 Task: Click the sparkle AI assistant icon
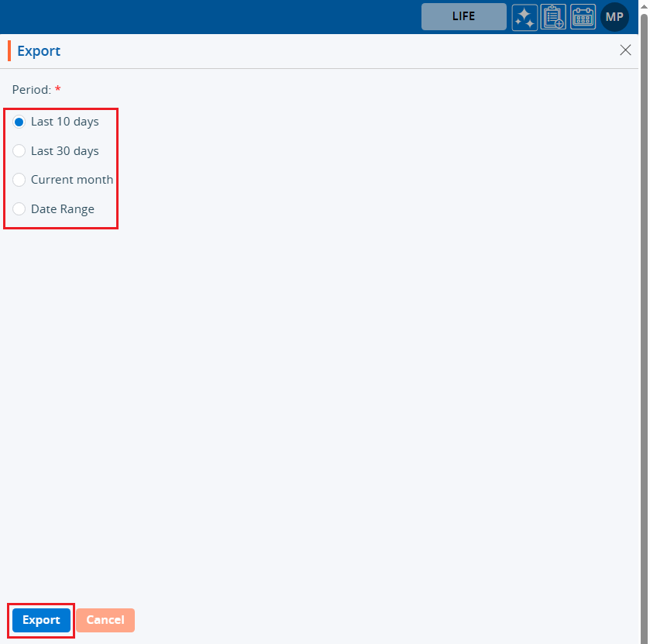(524, 17)
